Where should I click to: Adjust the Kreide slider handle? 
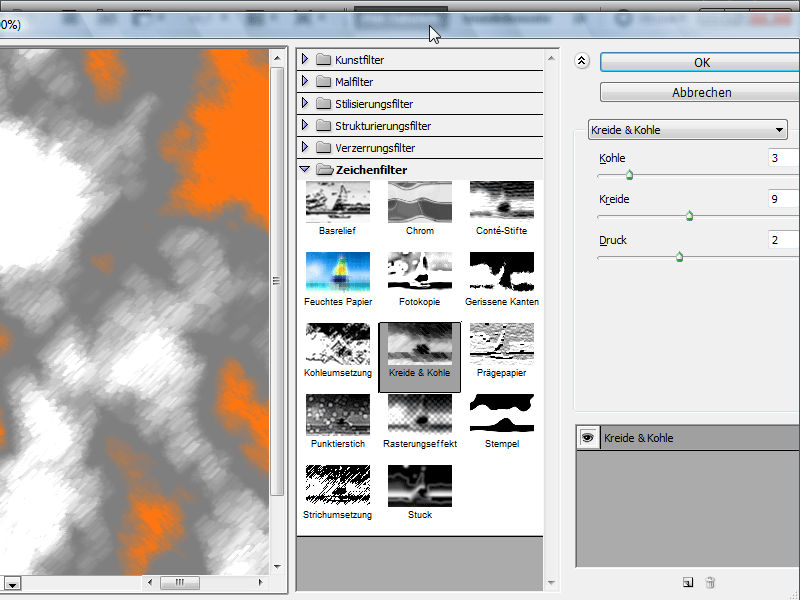point(689,216)
